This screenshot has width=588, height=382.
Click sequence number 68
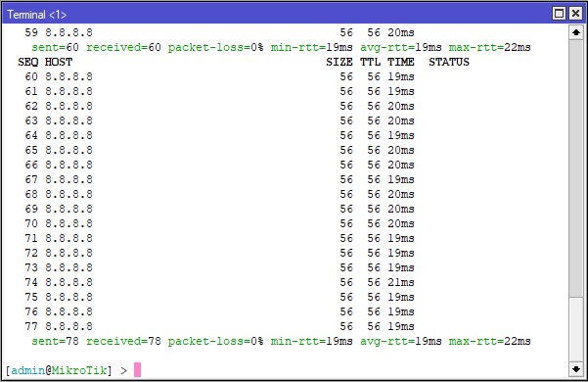[x=31, y=194]
